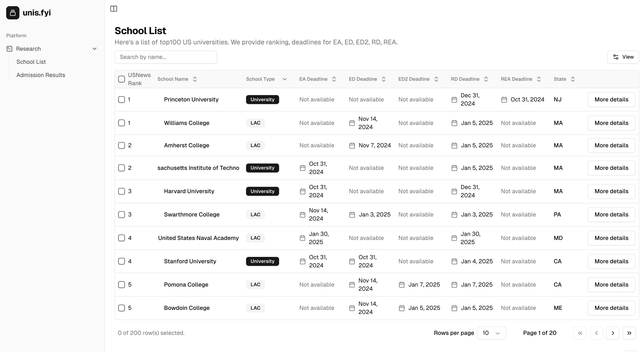This screenshot has width=644, height=352.
Task: Open the School List menu item
Action: point(30,62)
